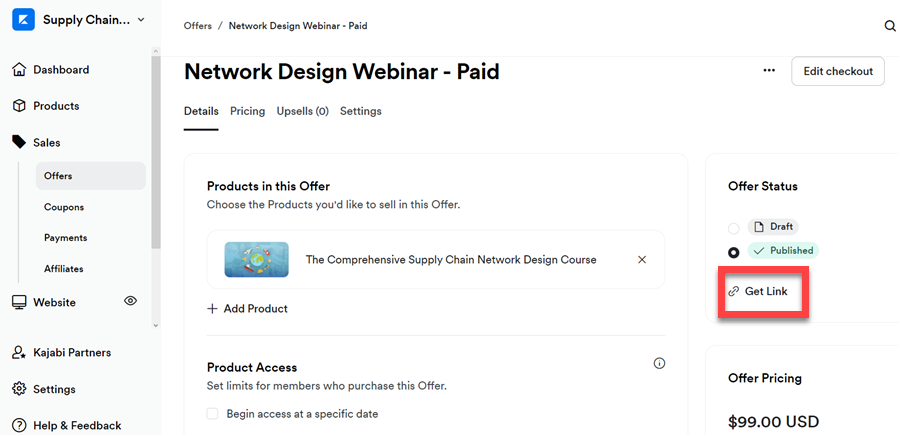Select the Published status radio button
Image resolution: width=900 pixels, height=436 pixels.
point(734,252)
